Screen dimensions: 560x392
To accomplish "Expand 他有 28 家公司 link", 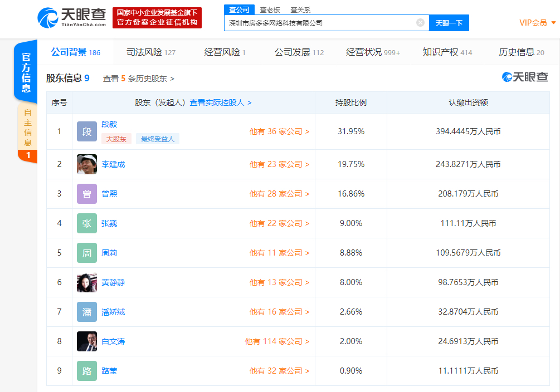I will click(279, 194).
